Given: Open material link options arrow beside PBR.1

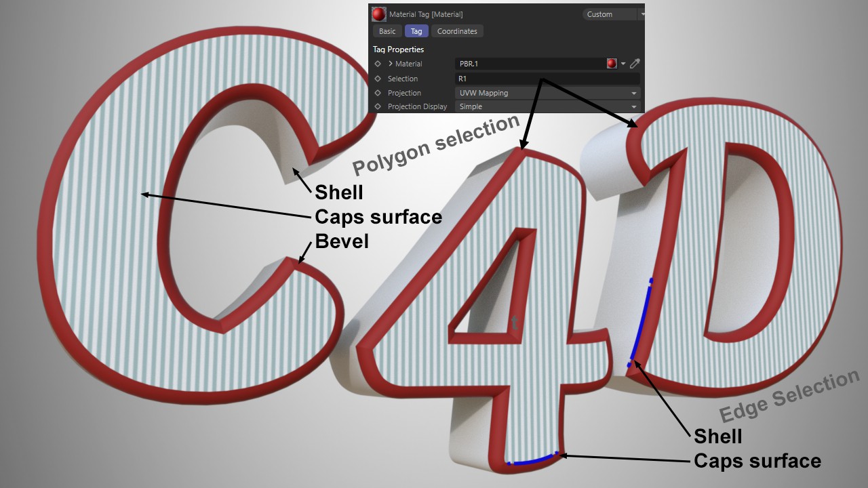Looking at the screenshot, I should point(623,64).
